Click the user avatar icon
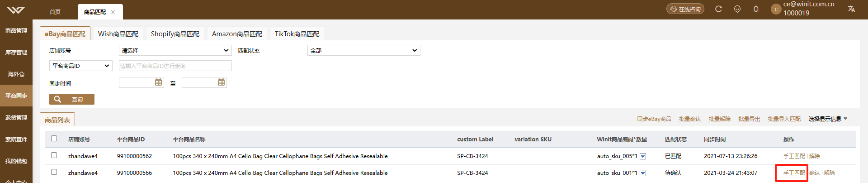This screenshot has width=868, height=183. click(776, 9)
